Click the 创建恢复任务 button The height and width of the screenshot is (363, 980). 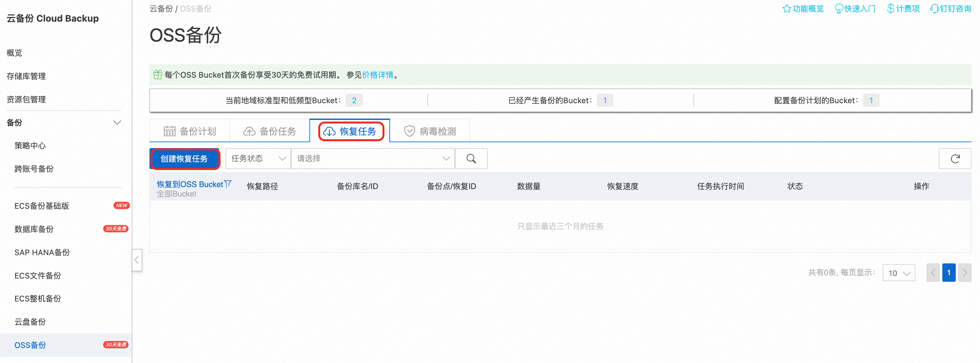tap(184, 159)
